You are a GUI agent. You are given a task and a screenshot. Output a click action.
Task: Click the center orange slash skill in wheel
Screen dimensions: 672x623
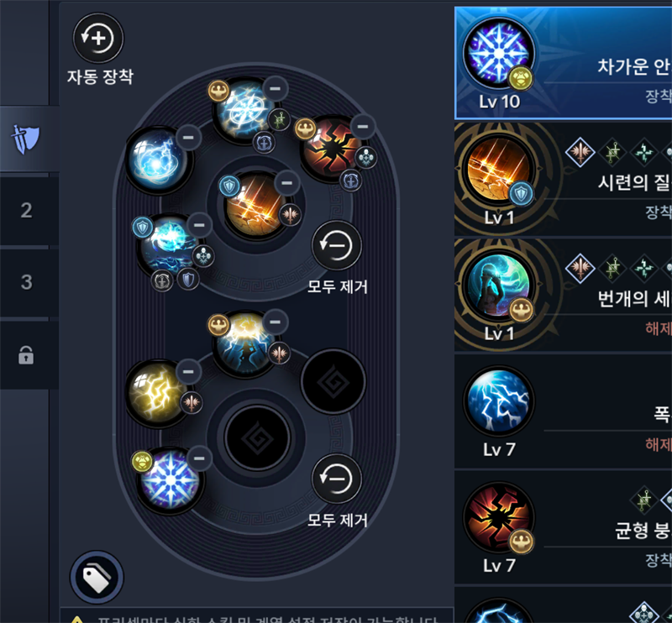point(256,205)
